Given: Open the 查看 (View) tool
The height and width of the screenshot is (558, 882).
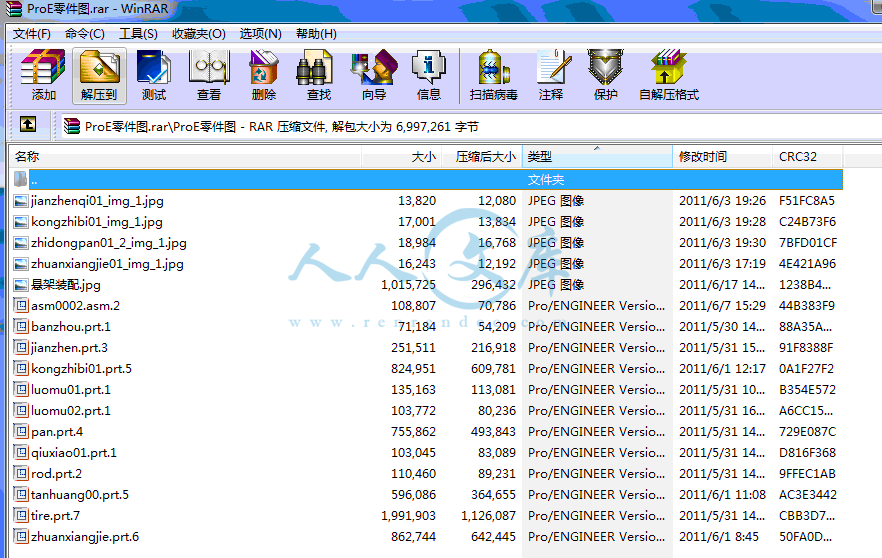Looking at the screenshot, I should (209, 75).
